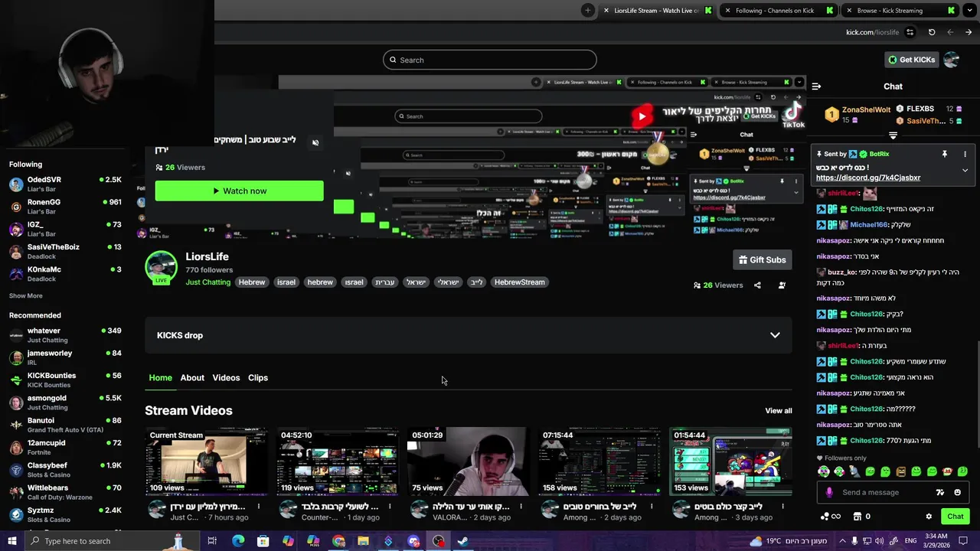Open Task View on the taskbar
The image size is (980, 551).
(212, 541)
